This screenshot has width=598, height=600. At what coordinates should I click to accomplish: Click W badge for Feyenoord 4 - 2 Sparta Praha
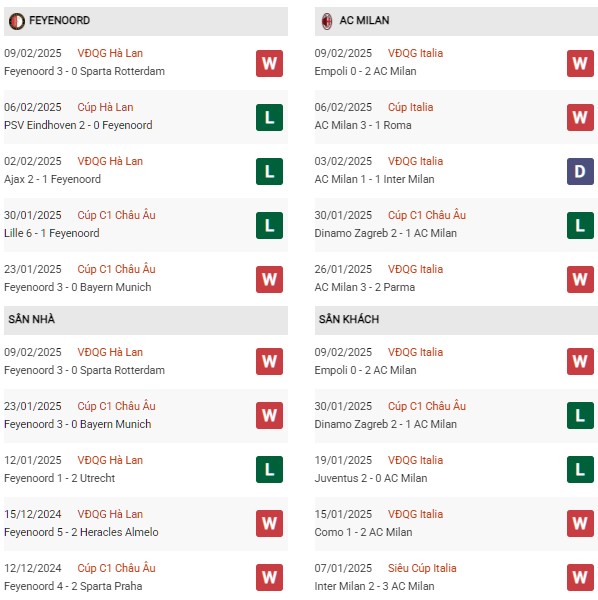pyautogui.click(x=269, y=577)
